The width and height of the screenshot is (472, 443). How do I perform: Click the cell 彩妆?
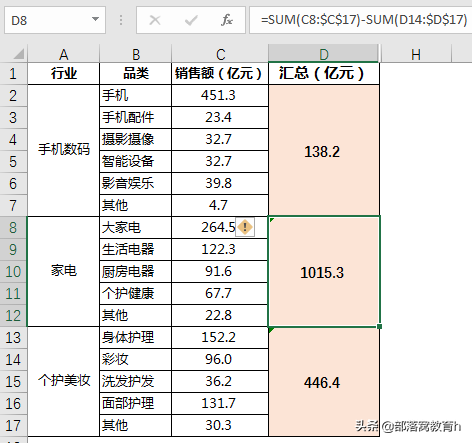tap(136, 360)
